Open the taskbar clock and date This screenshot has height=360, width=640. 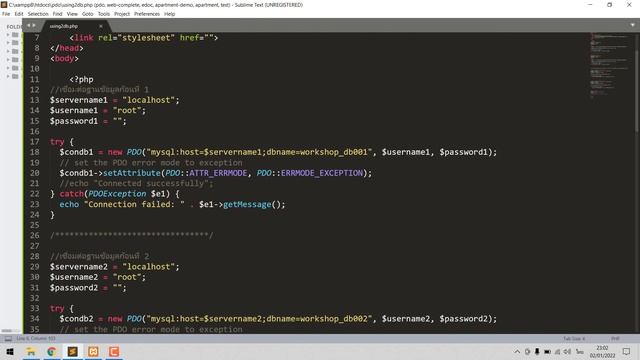point(602,351)
